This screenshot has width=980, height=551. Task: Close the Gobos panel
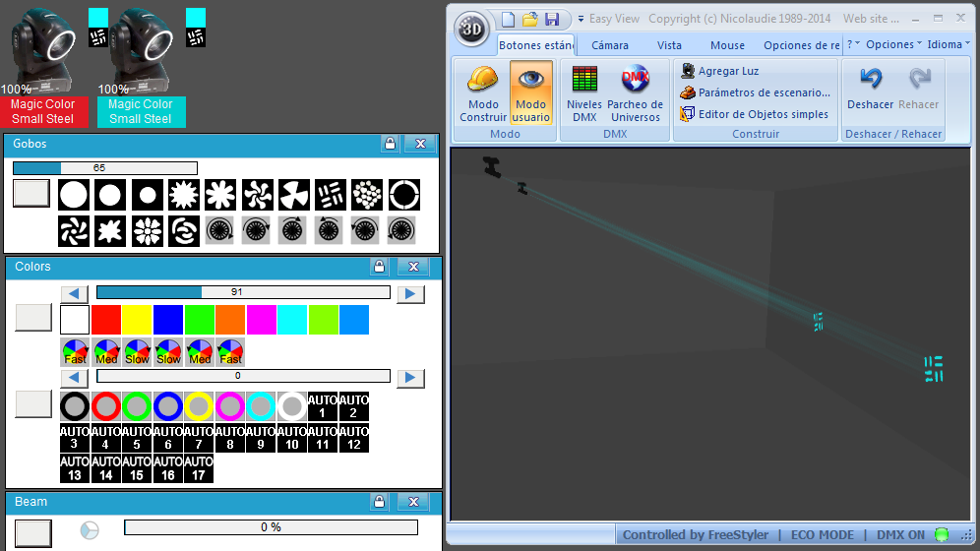(x=420, y=144)
